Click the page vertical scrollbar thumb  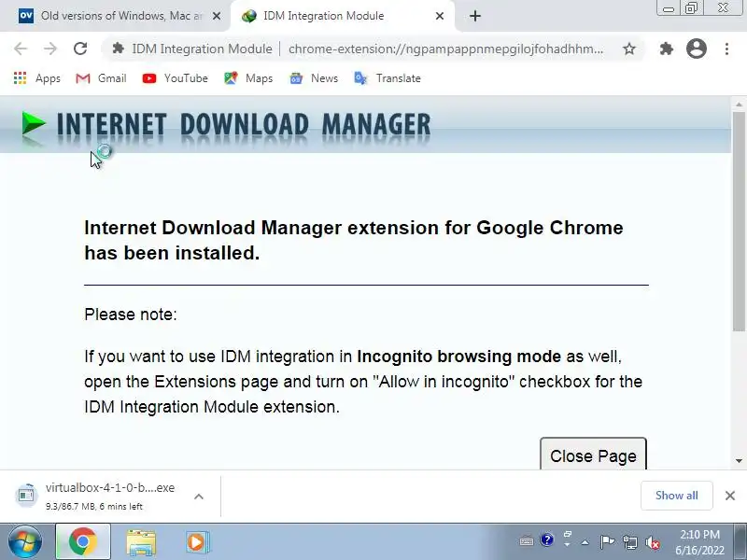[x=739, y=221]
